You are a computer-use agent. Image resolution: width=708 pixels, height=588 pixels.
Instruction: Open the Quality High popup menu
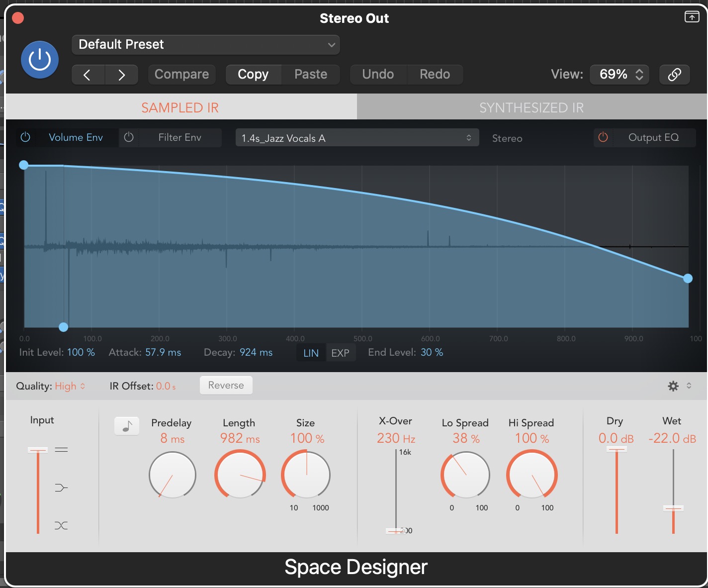70,386
